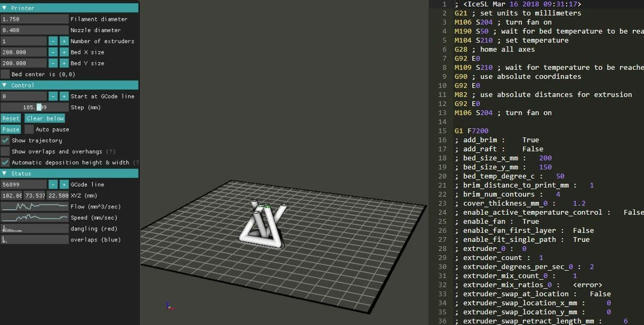
Task: Pause the print simulation
Action: [11, 129]
